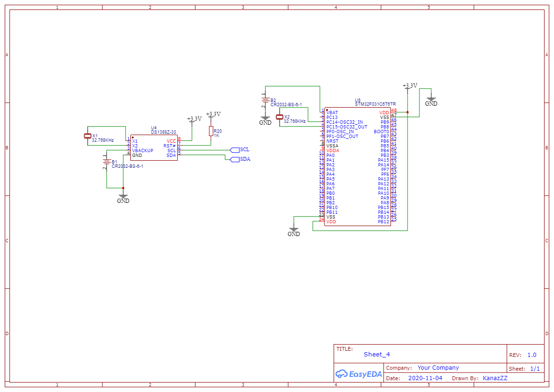Click the +3.3V symbol above the STM32 VDD pin

click(409, 86)
